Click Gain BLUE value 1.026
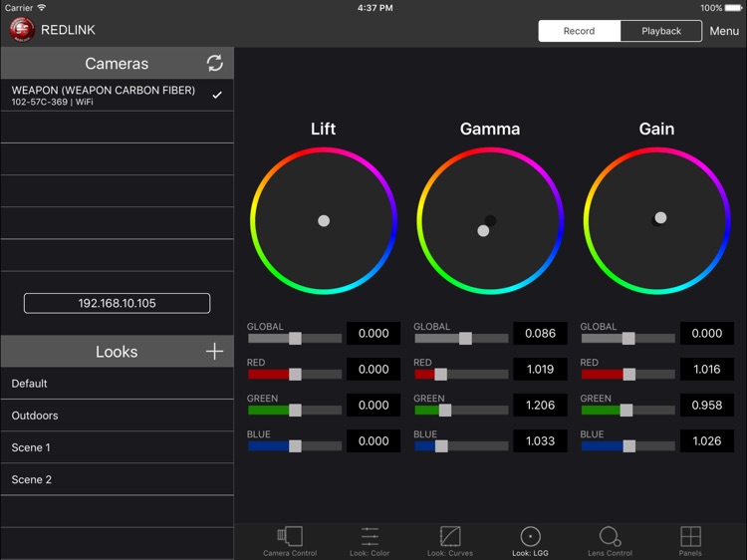The height and width of the screenshot is (560, 747). (x=707, y=440)
